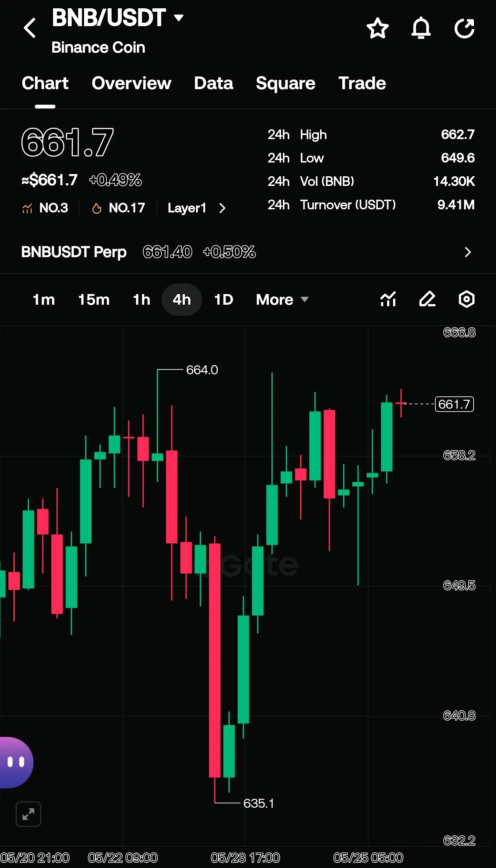Tap the flame icon next to NO.17
Image resolution: width=496 pixels, height=868 pixels.
97,208
